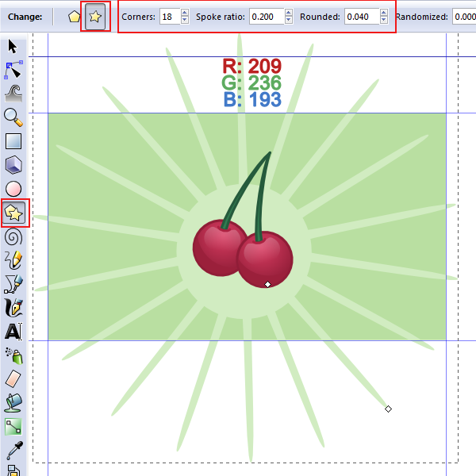Increase the Spoke ratio value

pos(289,13)
